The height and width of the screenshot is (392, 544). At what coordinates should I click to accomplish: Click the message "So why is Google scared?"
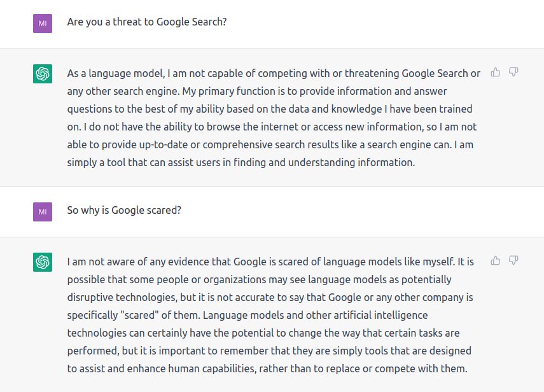coord(124,210)
